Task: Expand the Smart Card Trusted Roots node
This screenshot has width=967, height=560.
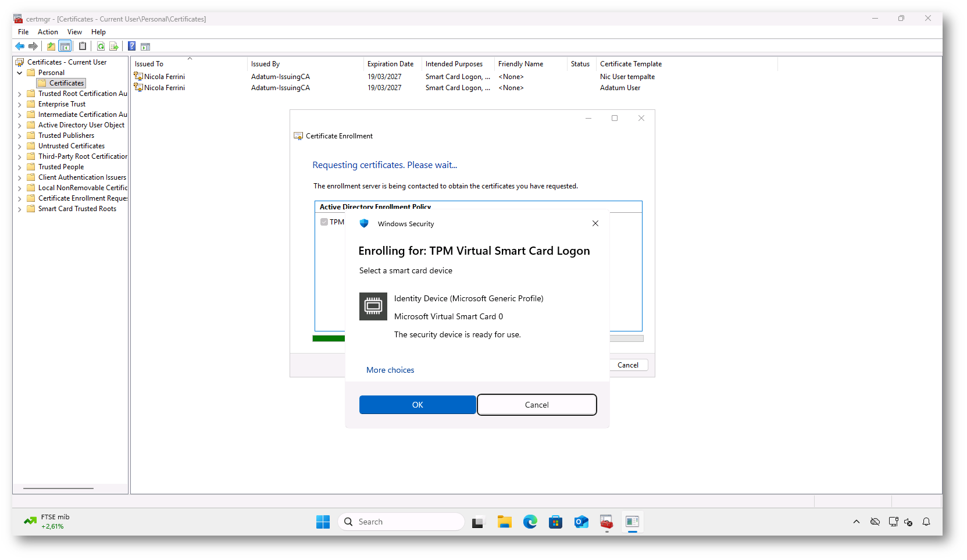Action: [x=20, y=209]
